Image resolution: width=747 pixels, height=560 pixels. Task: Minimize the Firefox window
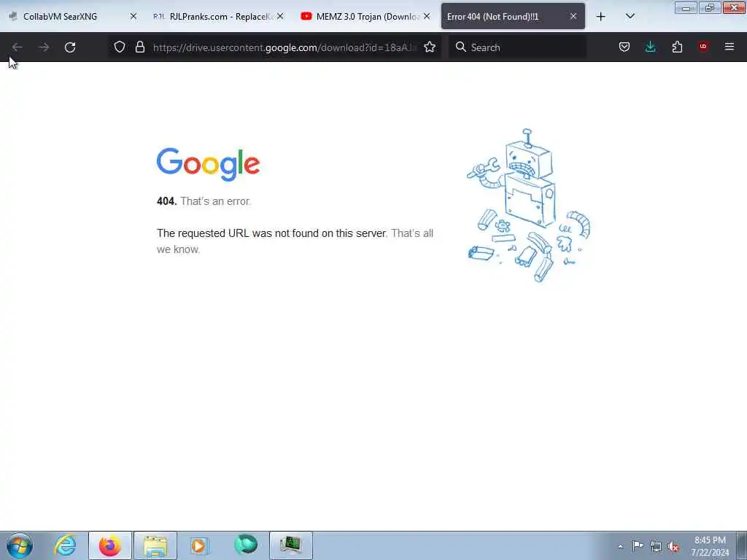[x=686, y=7]
